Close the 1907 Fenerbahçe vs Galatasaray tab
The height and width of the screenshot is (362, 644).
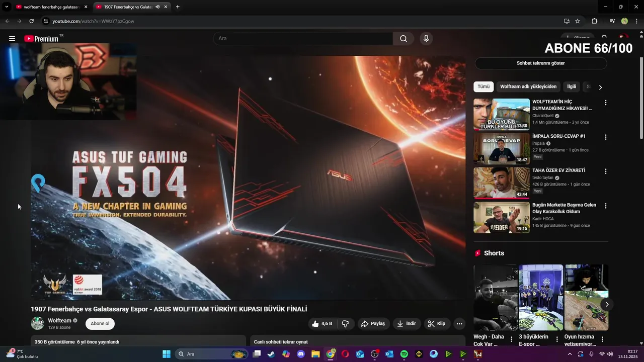(166, 7)
